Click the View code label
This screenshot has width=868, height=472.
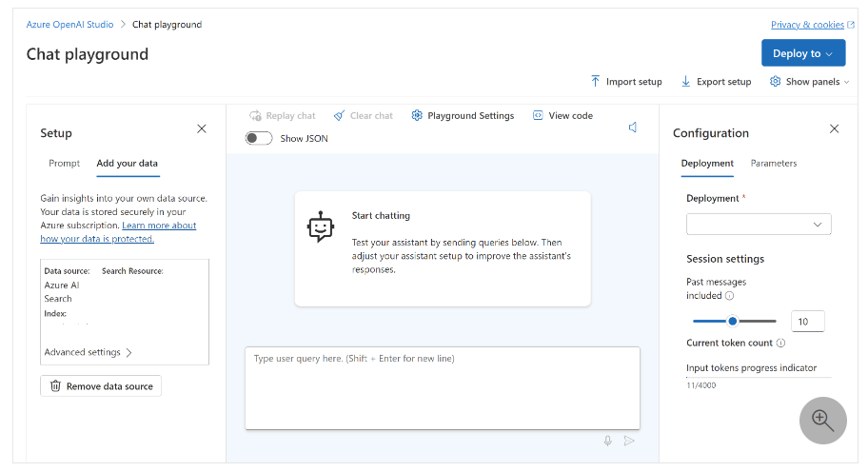coord(571,116)
